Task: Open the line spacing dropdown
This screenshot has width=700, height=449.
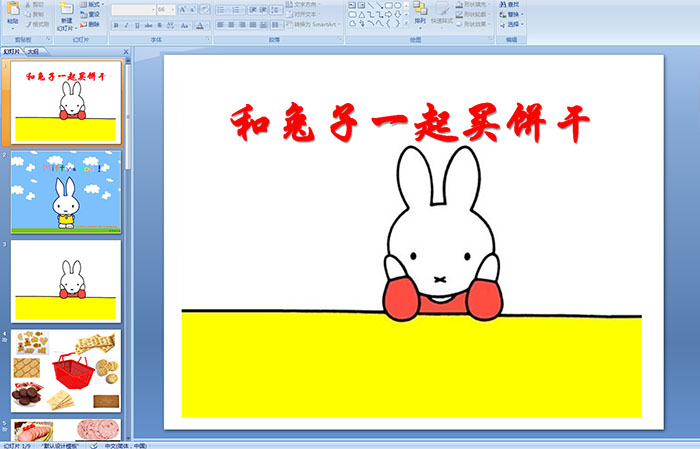Action: [277, 10]
